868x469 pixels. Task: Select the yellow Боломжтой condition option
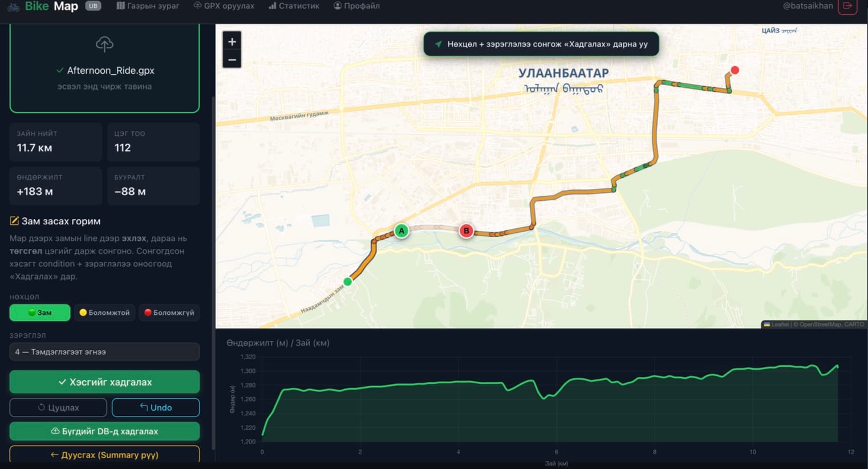(x=104, y=313)
